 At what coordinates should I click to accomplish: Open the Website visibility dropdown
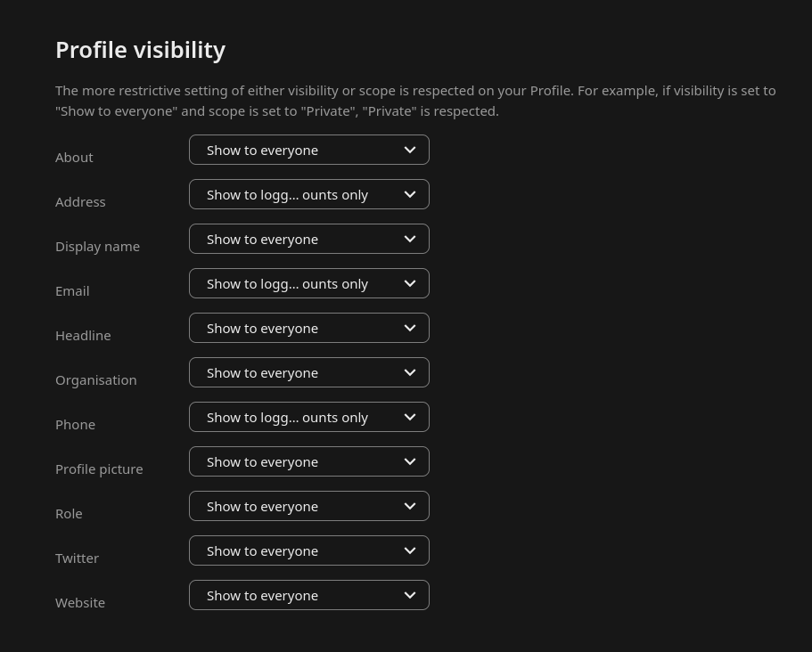308,595
